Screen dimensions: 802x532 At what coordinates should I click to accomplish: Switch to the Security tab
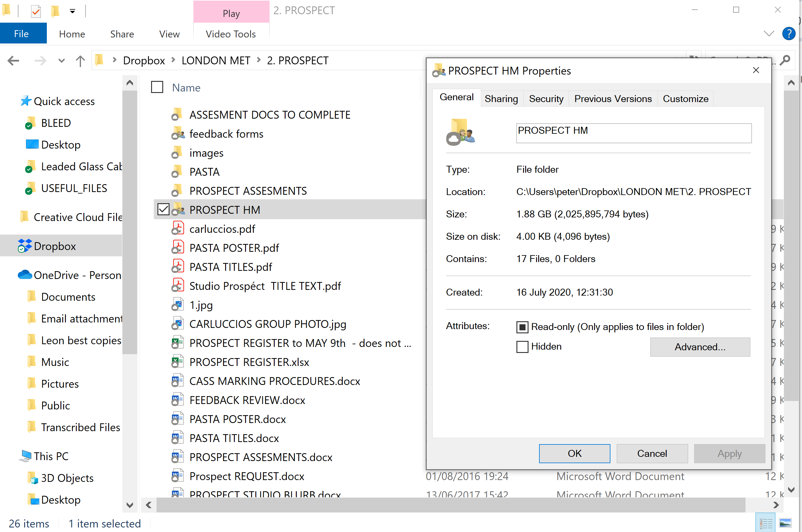(x=546, y=99)
